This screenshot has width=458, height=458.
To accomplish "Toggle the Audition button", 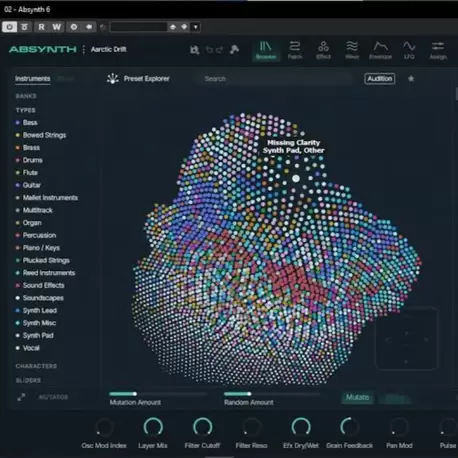I will point(380,79).
